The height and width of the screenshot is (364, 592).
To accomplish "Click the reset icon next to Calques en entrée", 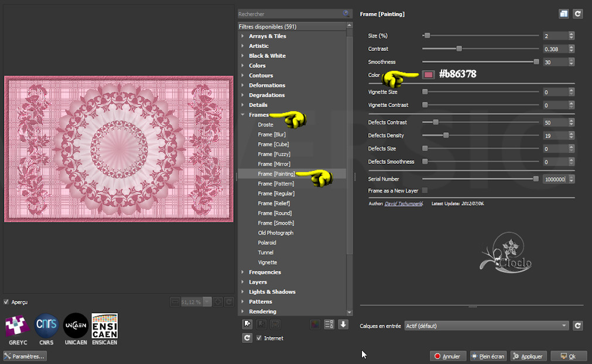I will (577, 326).
